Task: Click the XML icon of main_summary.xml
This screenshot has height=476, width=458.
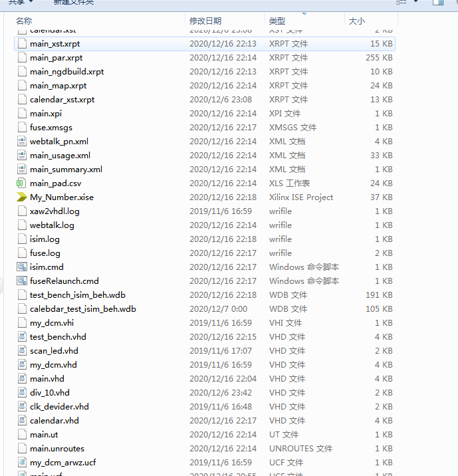Action: click(22, 170)
